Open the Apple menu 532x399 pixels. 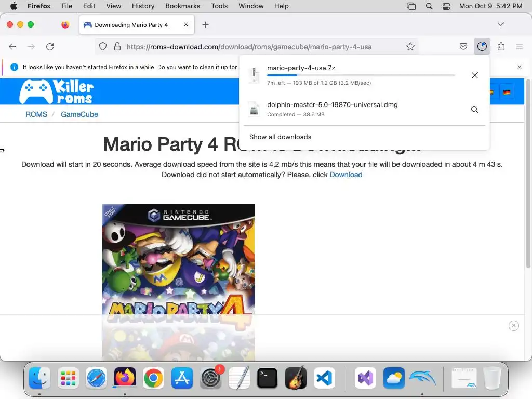coord(14,6)
